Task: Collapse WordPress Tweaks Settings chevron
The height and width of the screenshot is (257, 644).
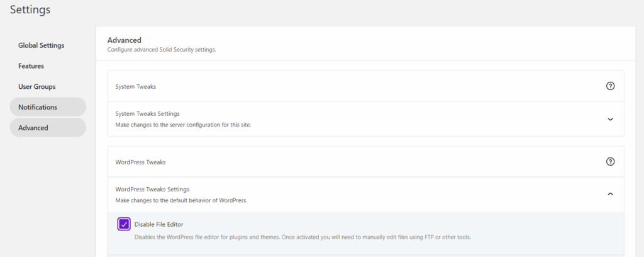Action: tap(610, 193)
